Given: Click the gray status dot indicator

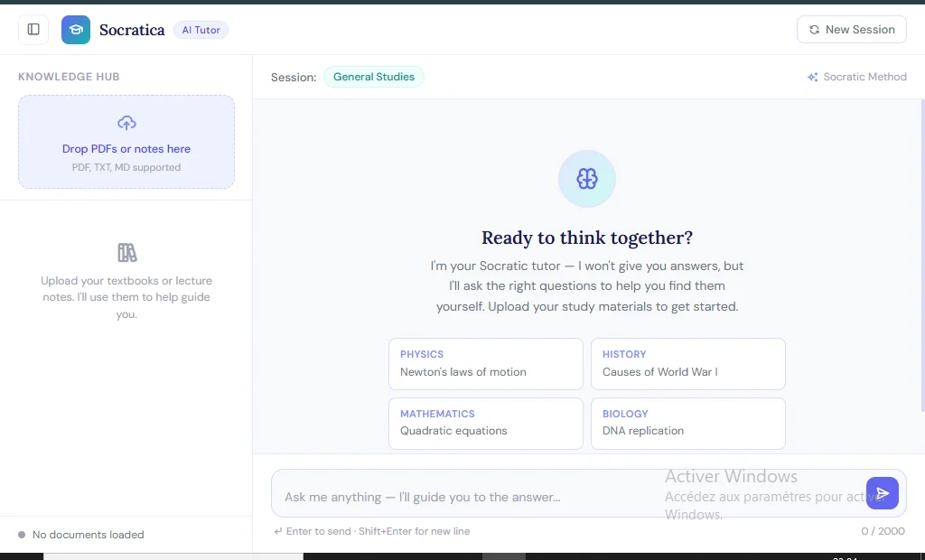Looking at the screenshot, I should [22, 535].
